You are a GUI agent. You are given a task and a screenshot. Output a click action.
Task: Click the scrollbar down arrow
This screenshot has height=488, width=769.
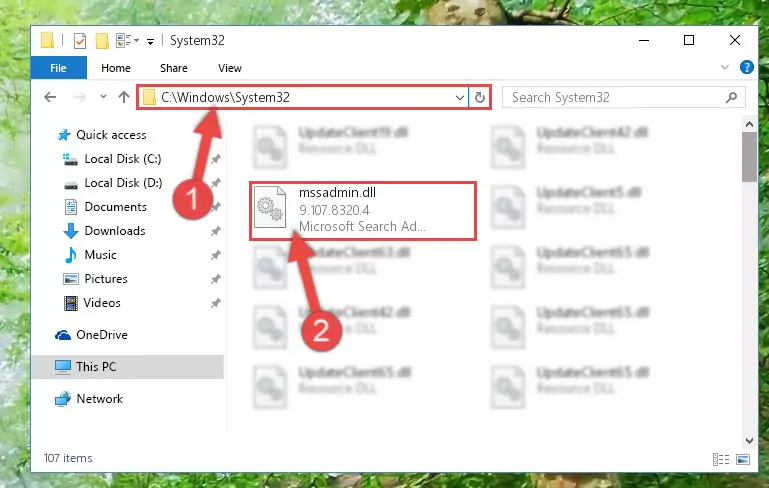(x=749, y=440)
